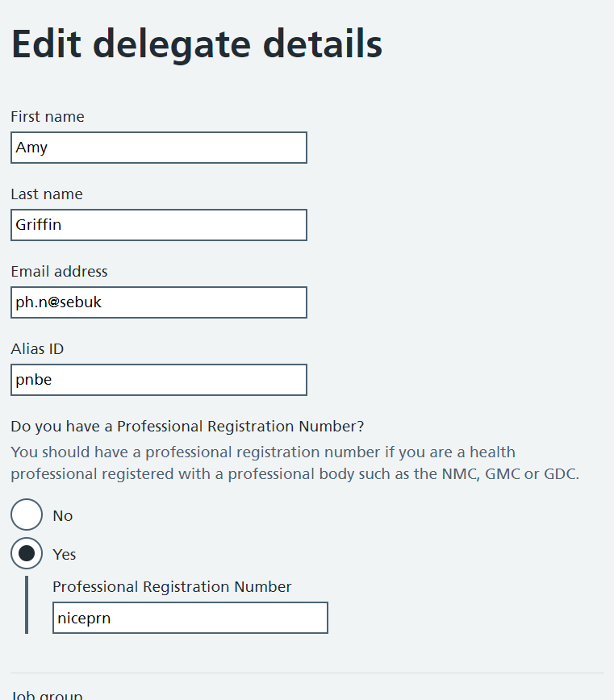The height and width of the screenshot is (700, 614).
Task: Click the "Alias ID" field label
Action: 37,349
